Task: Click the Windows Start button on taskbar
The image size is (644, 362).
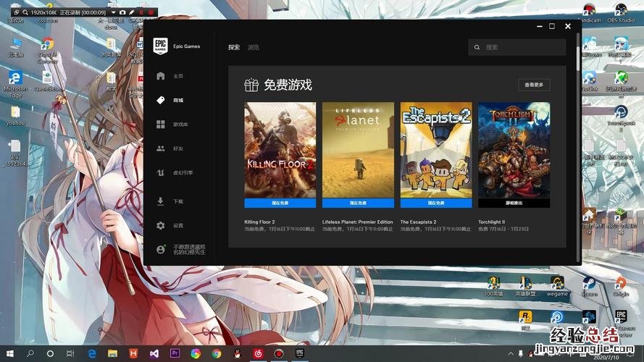Action: [x=10, y=353]
